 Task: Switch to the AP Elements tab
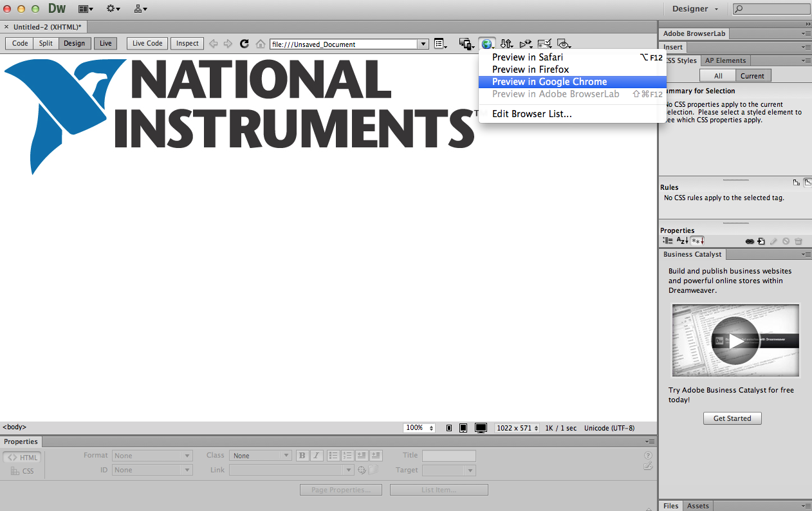coord(725,60)
